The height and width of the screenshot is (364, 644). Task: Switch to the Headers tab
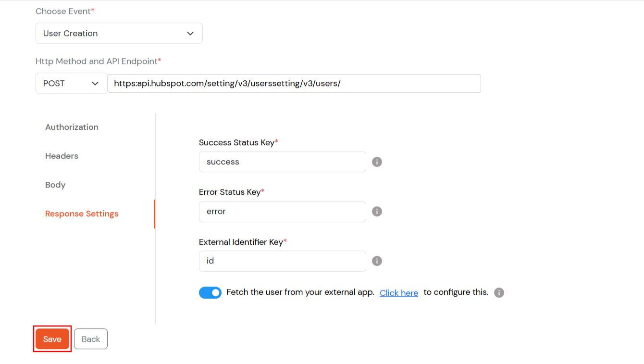[62, 156]
